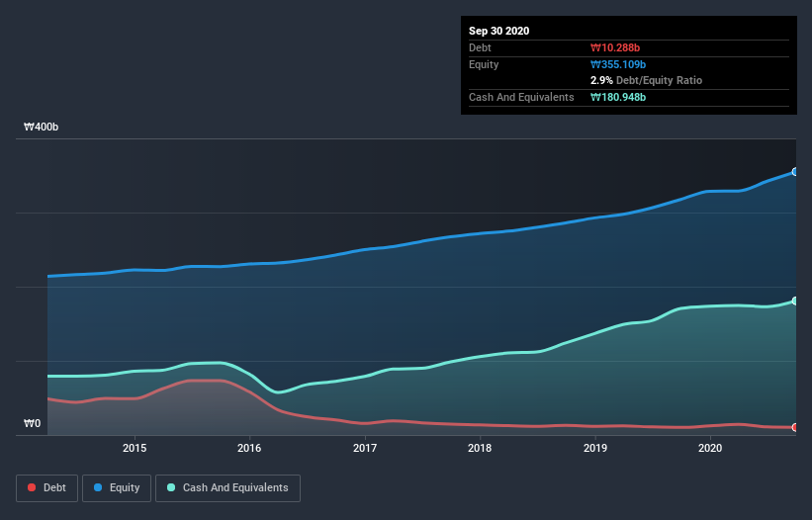Click the 2020 x-axis label
812x520 pixels.
pos(710,448)
